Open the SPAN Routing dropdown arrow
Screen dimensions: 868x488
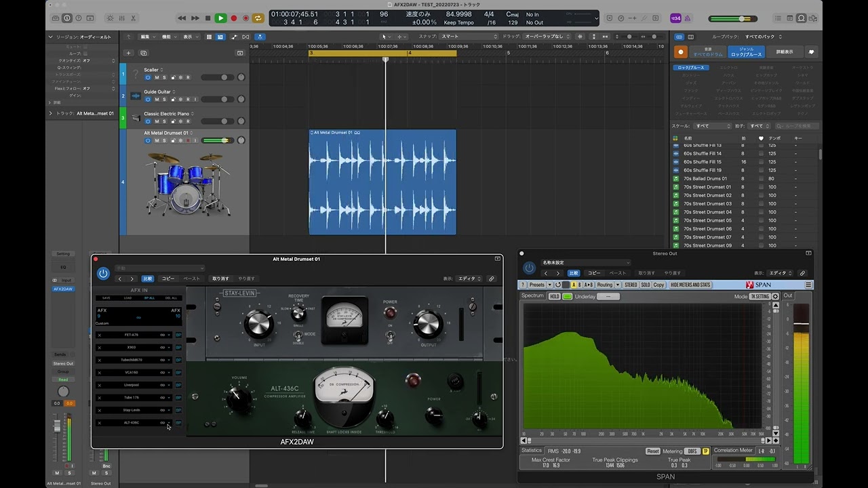[x=618, y=285]
